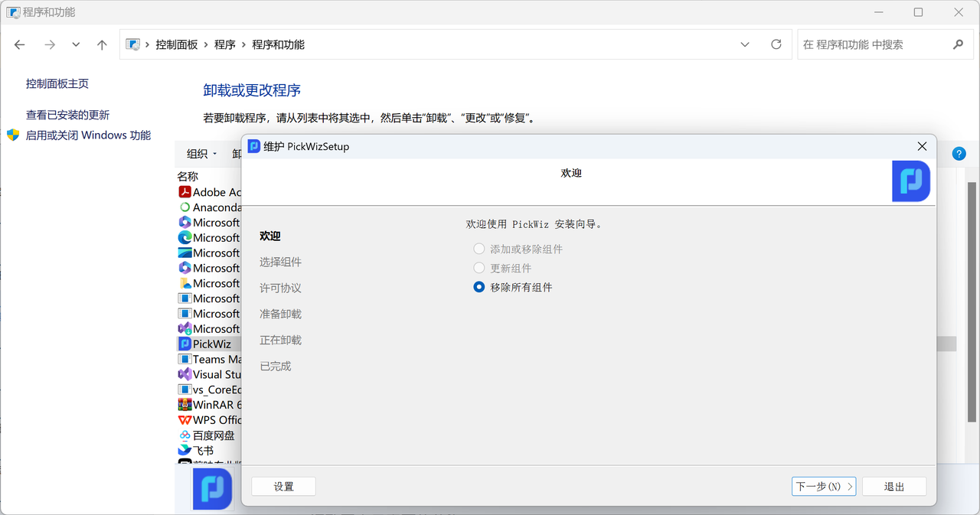Click 控制面板 in the breadcrumb path
This screenshot has width=980, height=515.
177,44
